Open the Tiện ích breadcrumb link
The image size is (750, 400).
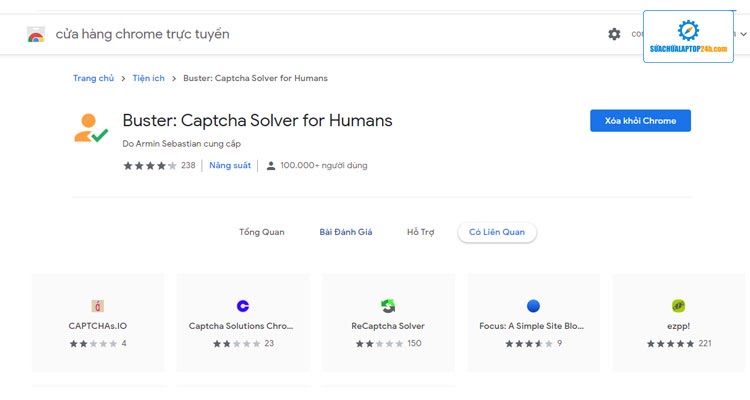[148, 78]
